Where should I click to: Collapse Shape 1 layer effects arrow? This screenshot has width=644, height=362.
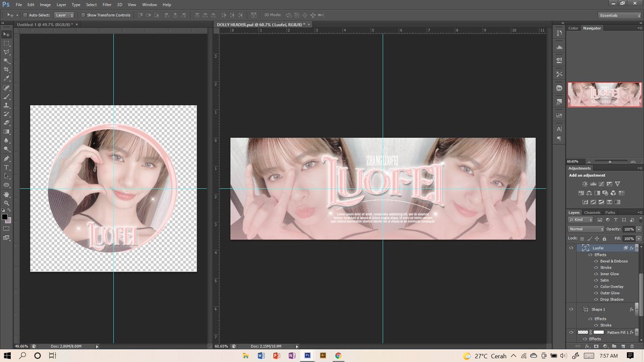pyautogui.click(x=637, y=309)
